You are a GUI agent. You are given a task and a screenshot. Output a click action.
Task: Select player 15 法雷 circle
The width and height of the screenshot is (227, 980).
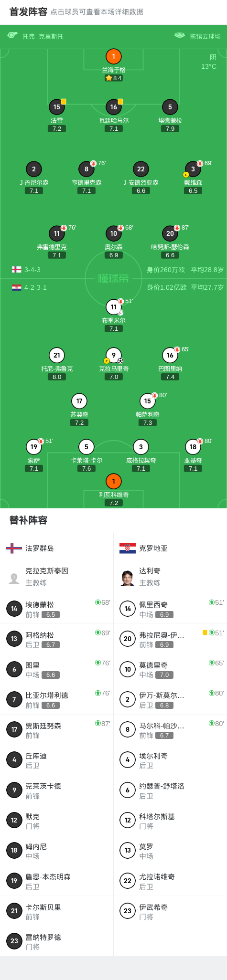[x=57, y=107]
